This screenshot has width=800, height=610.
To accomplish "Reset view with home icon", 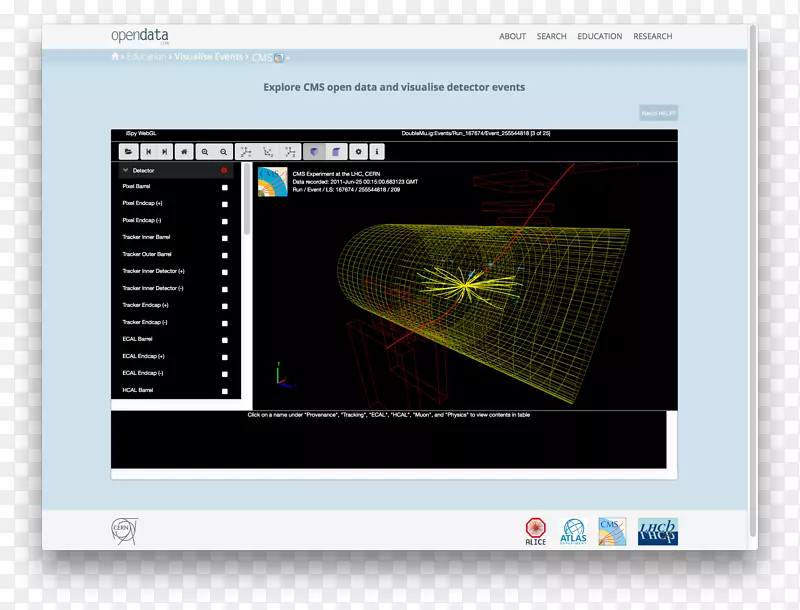I will pyautogui.click(x=183, y=152).
